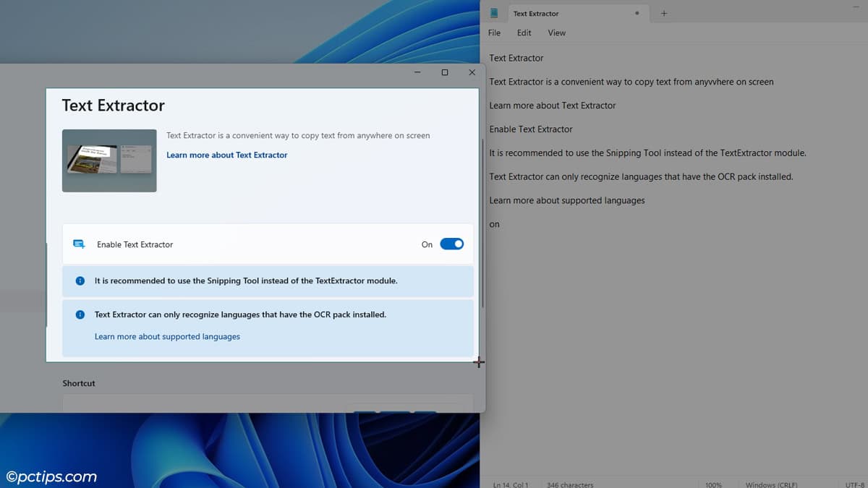Image resolution: width=868 pixels, height=488 pixels.
Task: Turn off the Enable Text Extractor switch
Action: tap(451, 244)
